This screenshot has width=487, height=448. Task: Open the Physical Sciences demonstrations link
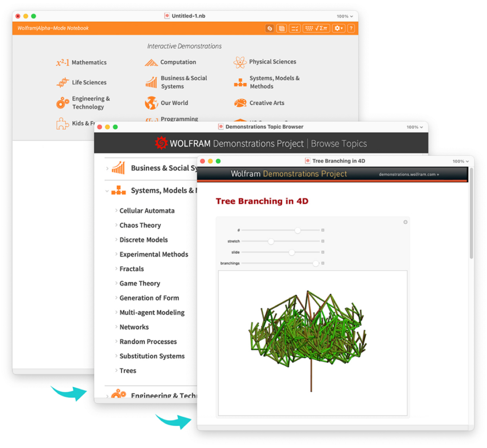(x=273, y=62)
